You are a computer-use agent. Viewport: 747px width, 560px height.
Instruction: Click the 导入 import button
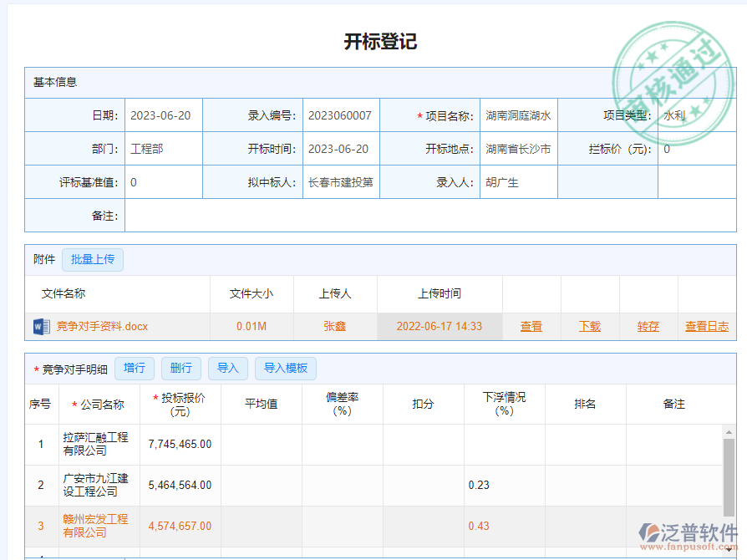227,368
